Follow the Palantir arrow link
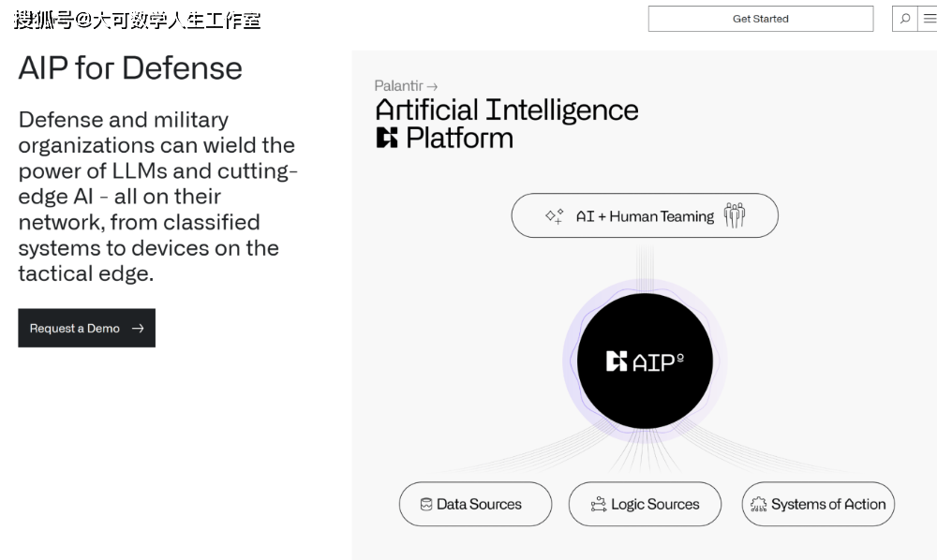This screenshot has height=560, width=937. click(x=406, y=86)
